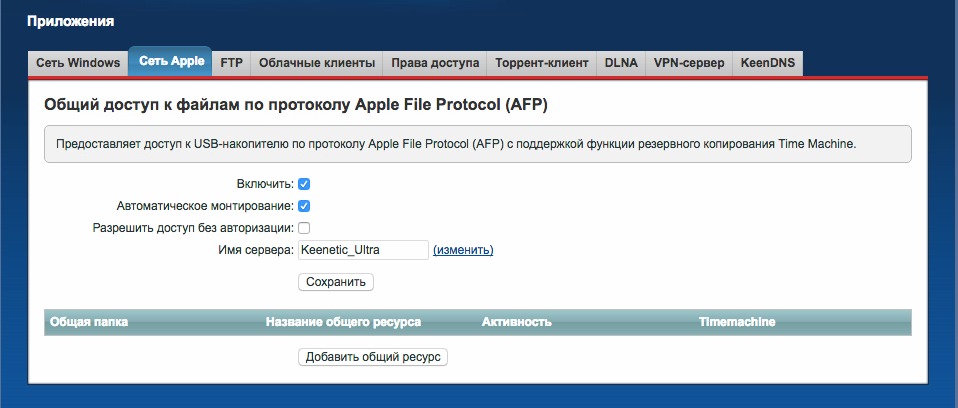This screenshot has width=958, height=408.
Task: Open the Торрент-клиент tab
Action: point(542,63)
